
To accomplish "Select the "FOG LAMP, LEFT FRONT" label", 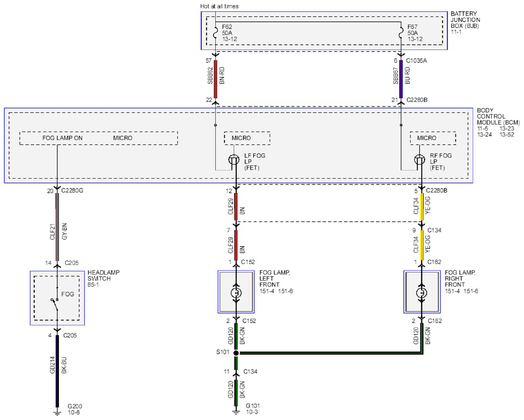I will point(275,278).
